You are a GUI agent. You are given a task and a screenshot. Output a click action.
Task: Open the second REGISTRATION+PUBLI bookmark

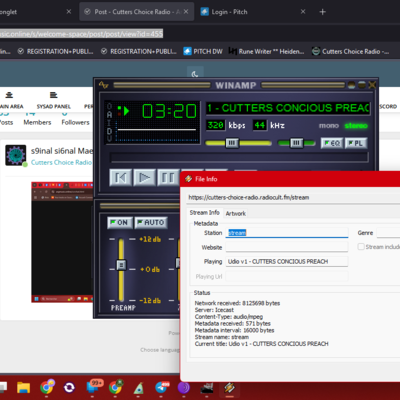pyautogui.click(x=139, y=51)
